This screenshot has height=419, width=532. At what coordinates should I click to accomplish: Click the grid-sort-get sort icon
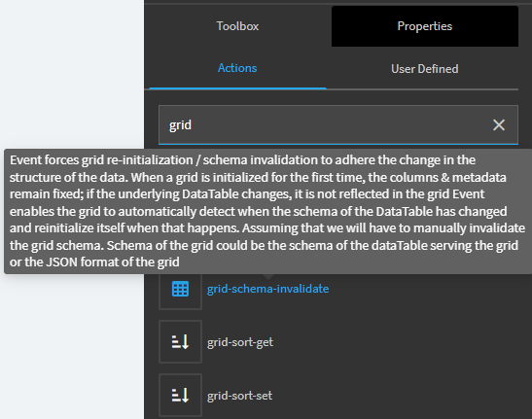pos(180,341)
